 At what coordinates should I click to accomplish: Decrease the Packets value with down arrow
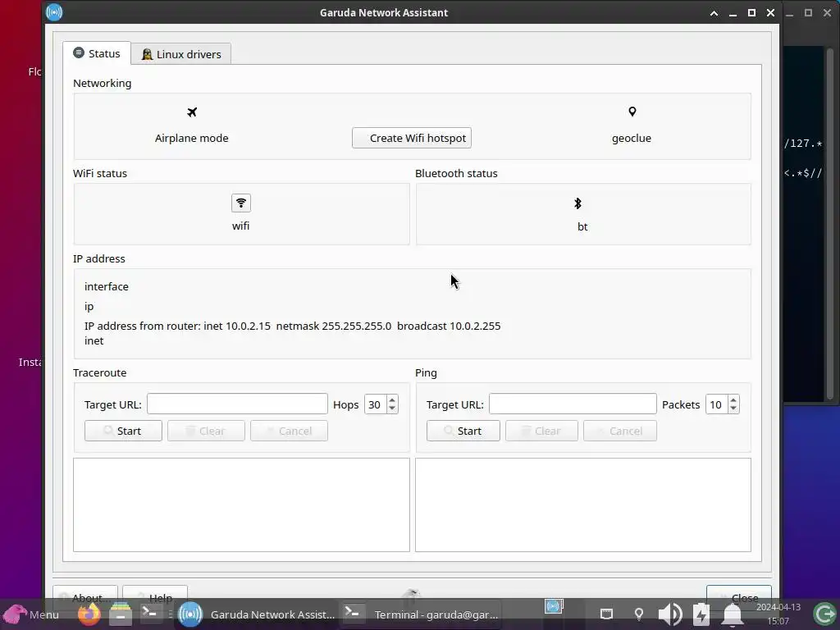click(x=733, y=409)
